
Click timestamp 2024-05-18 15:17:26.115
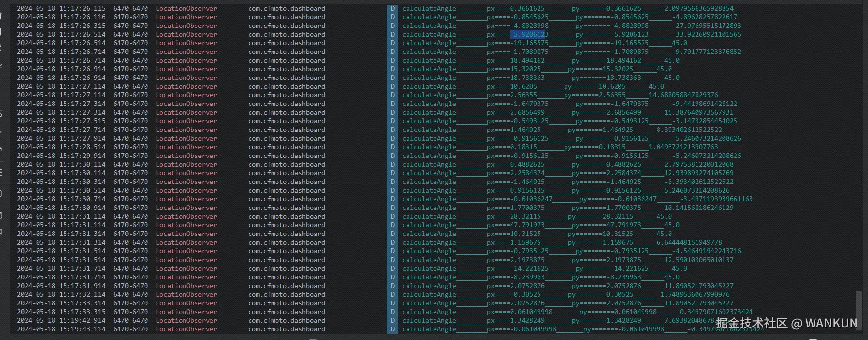61,8
